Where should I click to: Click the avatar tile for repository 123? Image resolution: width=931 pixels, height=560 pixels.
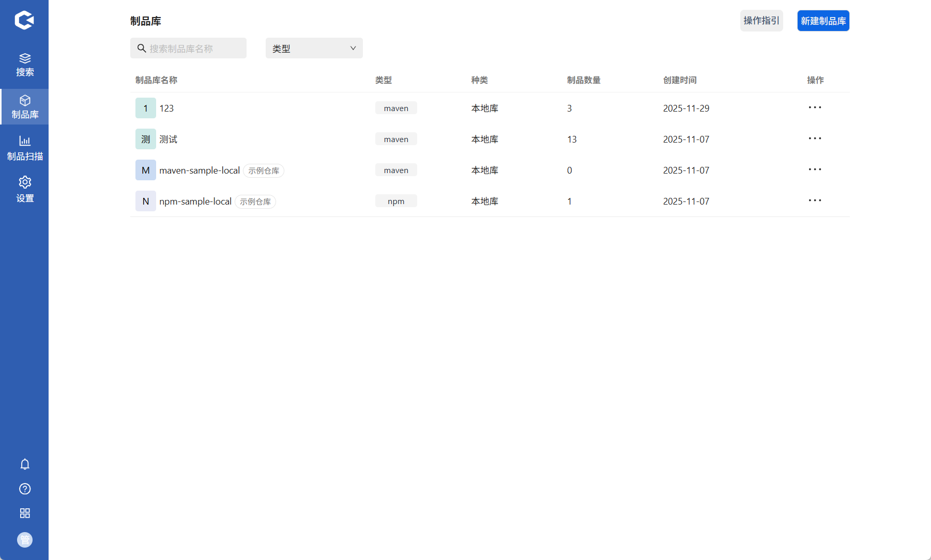click(146, 108)
